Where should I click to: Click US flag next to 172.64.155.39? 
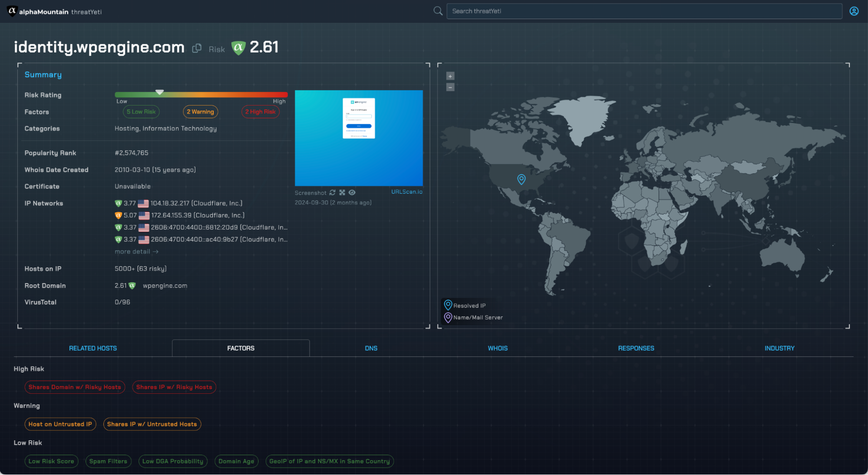click(144, 215)
